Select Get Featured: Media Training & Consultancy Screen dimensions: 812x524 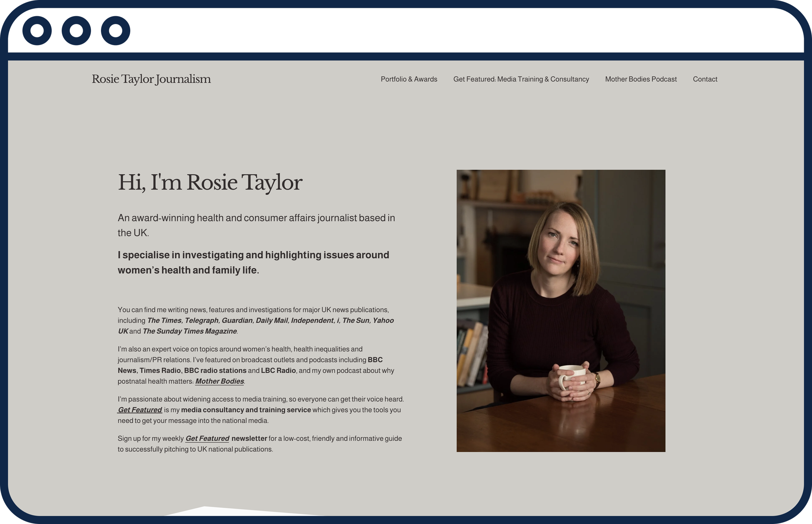[x=521, y=79]
